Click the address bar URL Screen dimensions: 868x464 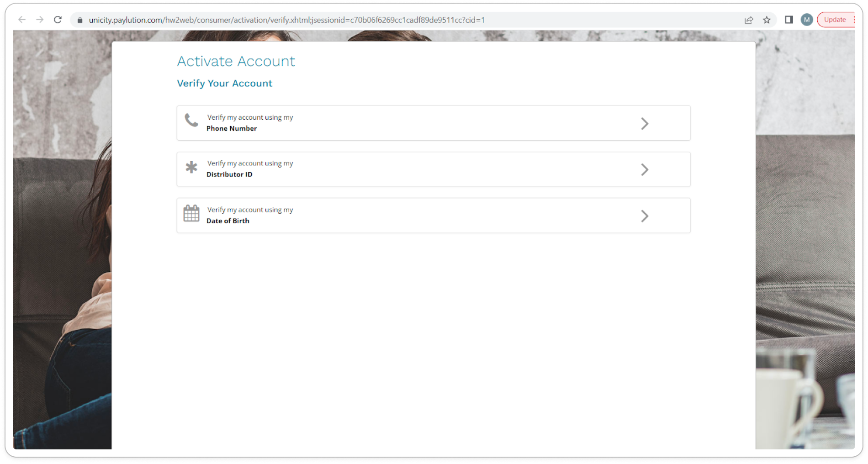coord(286,20)
